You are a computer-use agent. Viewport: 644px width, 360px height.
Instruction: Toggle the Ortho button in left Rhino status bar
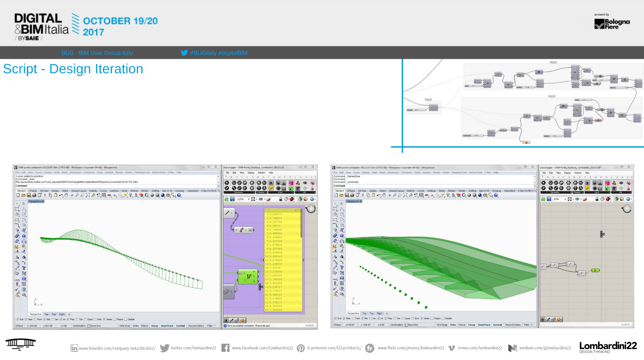[x=136, y=326]
